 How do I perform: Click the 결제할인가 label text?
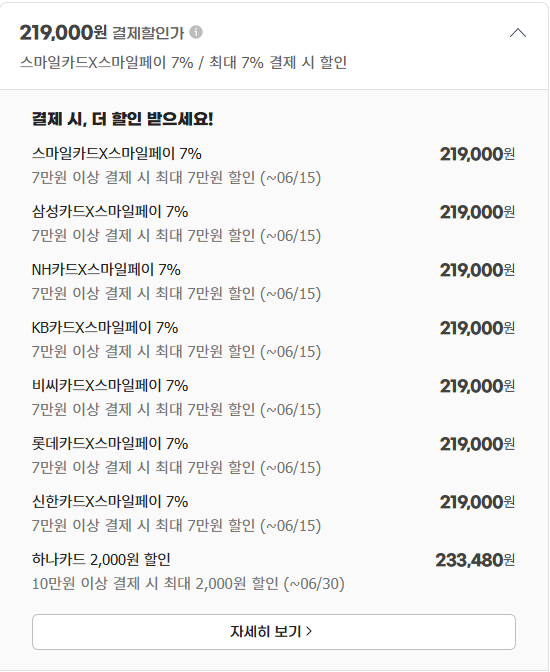(x=148, y=33)
